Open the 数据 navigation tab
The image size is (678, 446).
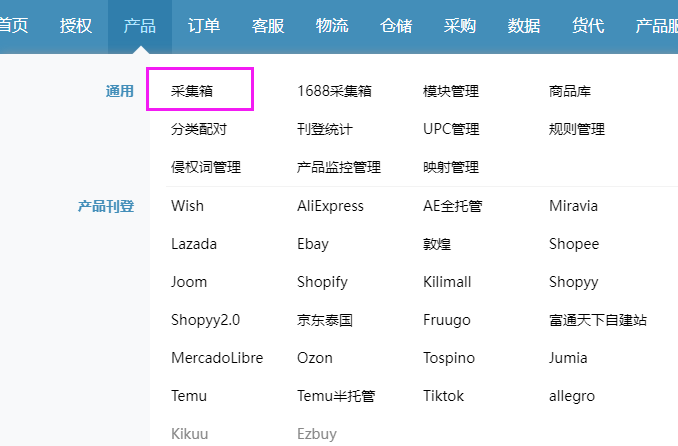point(524,26)
